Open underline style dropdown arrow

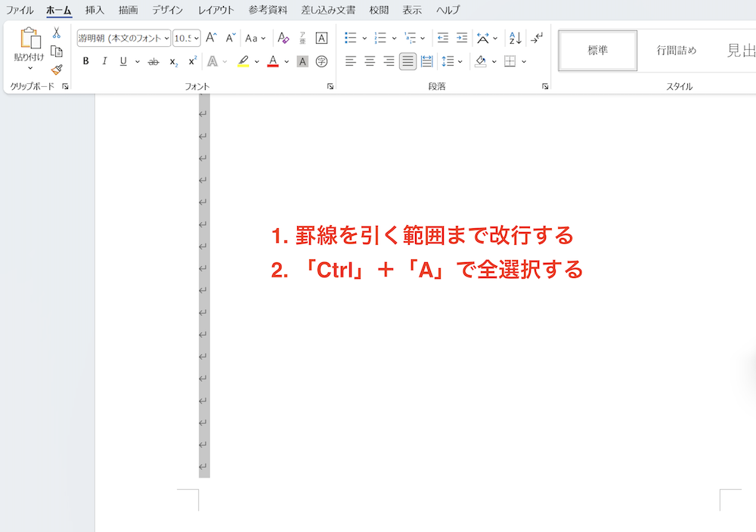click(x=138, y=62)
